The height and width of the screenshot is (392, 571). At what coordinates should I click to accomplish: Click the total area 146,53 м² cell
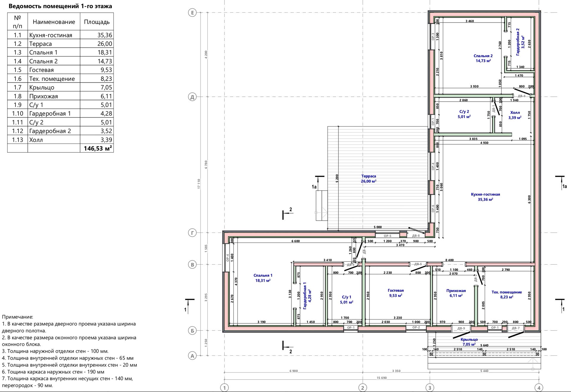[97, 148]
